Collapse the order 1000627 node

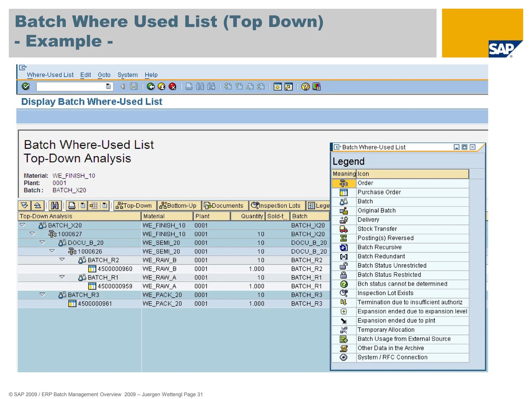tap(32, 234)
